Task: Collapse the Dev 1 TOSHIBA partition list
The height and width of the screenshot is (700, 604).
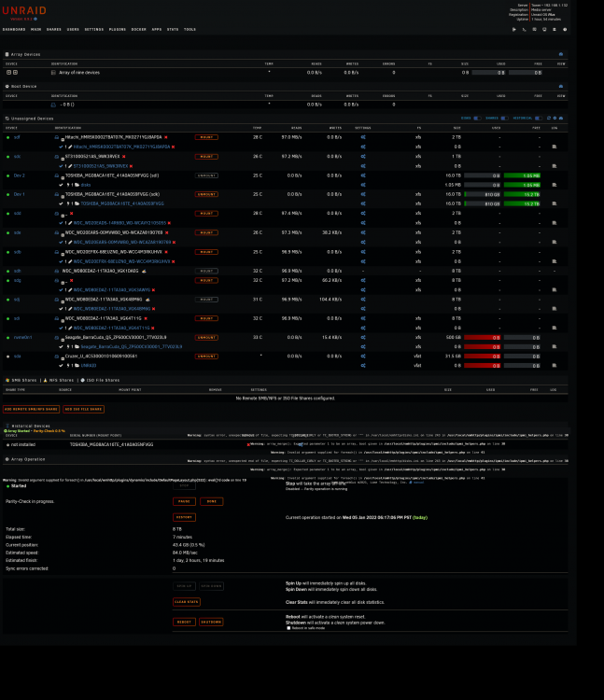Action: pyautogui.click(x=63, y=196)
